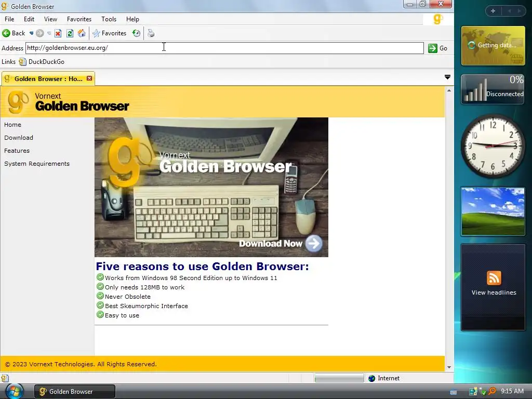Image resolution: width=532 pixels, height=399 pixels.
Task: Click the network computers tray icon
Action: [473, 392]
